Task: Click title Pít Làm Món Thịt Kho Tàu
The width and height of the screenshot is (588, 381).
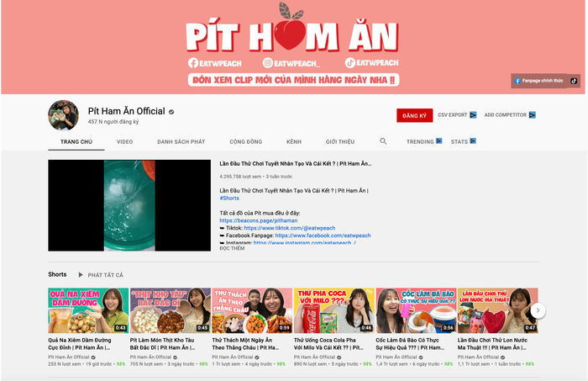Action: (x=162, y=344)
